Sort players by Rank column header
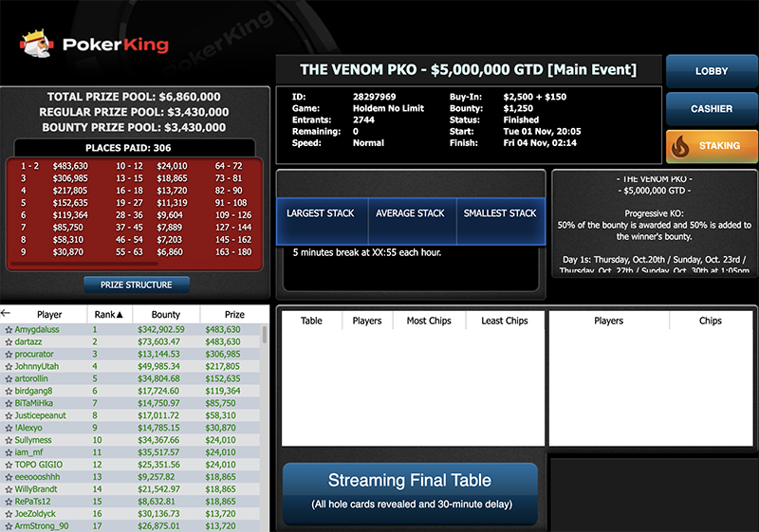The height and width of the screenshot is (532, 759). pyautogui.click(x=109, y=314)
